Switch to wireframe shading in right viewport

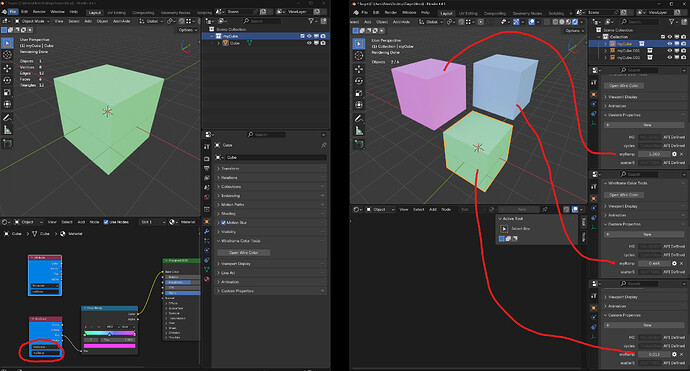556,22
